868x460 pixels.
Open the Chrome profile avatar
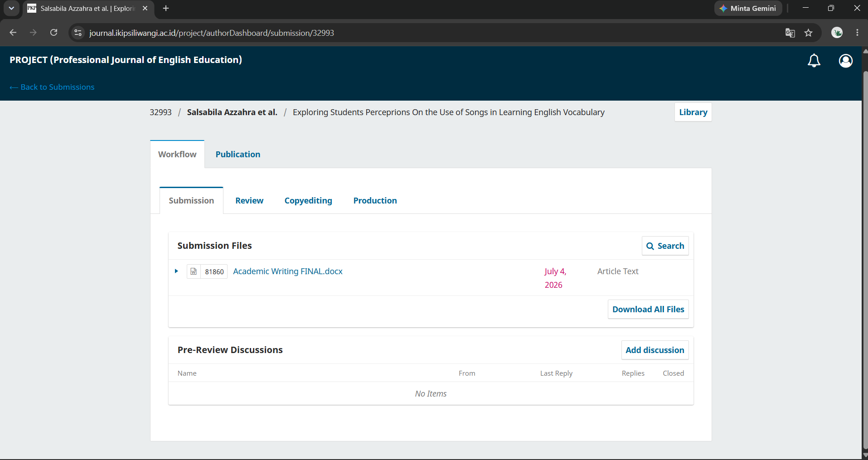837,33
